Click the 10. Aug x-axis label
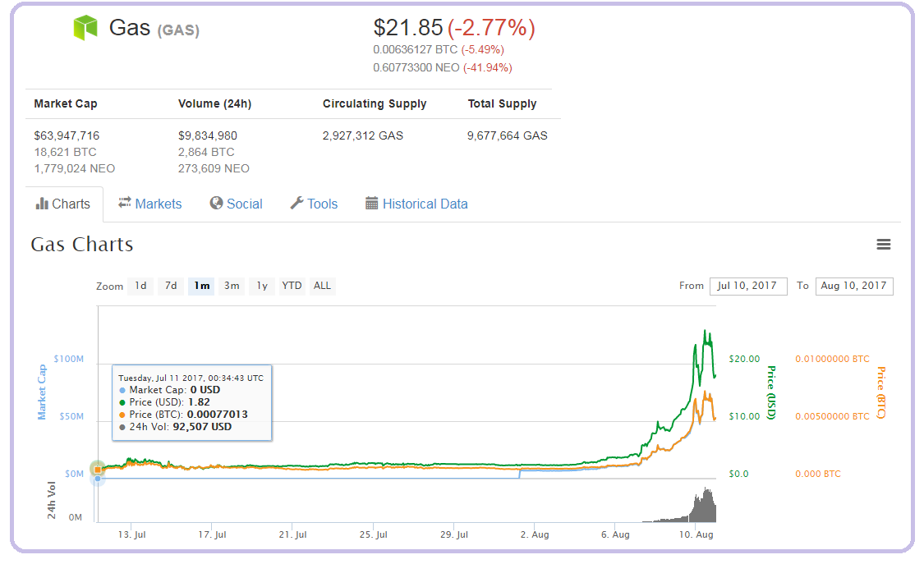924x564 pixels. pos(696,534)
